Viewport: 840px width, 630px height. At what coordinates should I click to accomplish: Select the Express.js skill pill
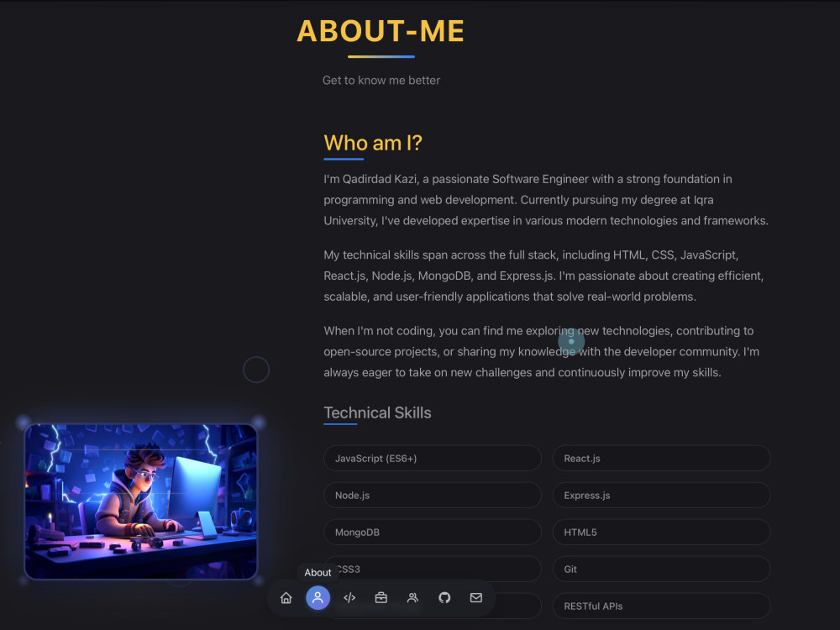click(662, 496)
